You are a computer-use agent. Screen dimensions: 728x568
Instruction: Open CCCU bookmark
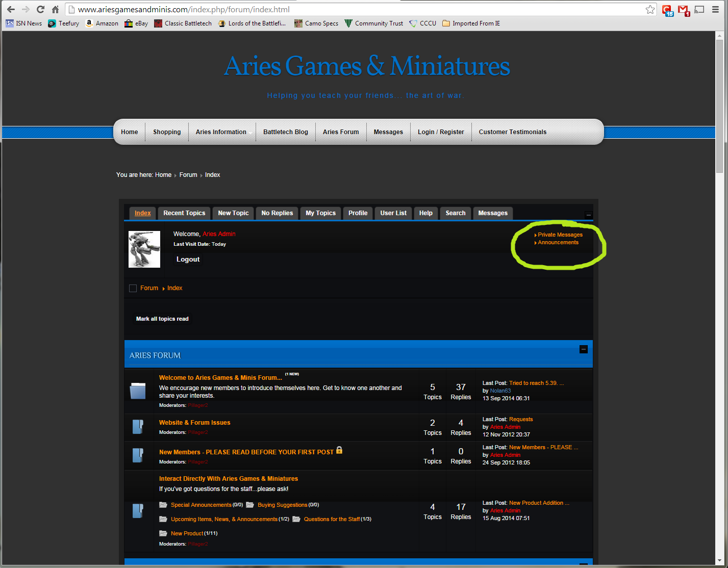423,23
